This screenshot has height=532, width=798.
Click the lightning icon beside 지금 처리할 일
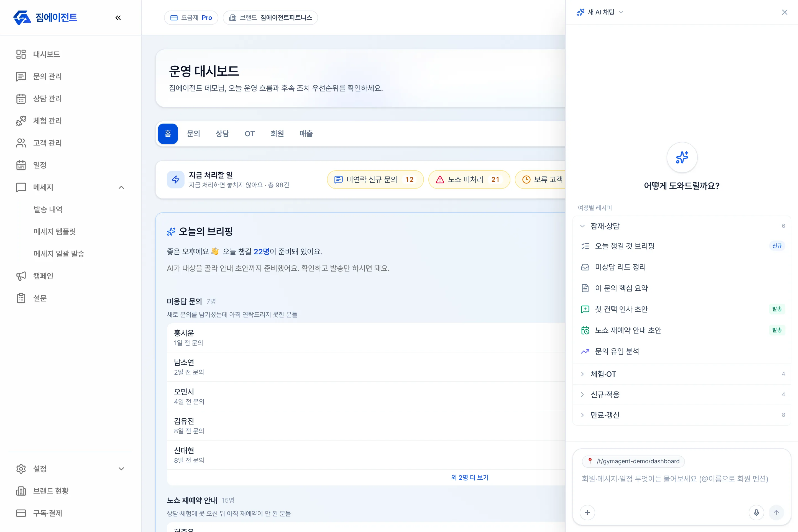tap(175, 180)
